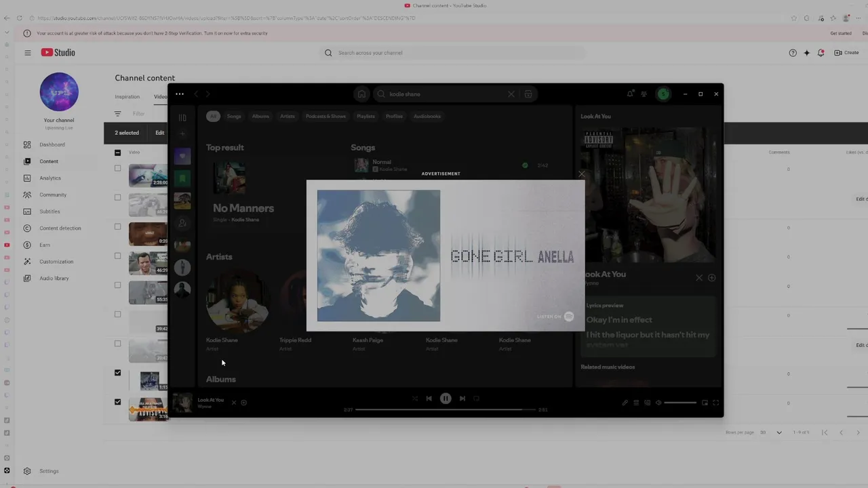Adjust the Spotify volume slider
Viewport: 868px width, 488px height.
pyautogui.click(x=680, y=403)
